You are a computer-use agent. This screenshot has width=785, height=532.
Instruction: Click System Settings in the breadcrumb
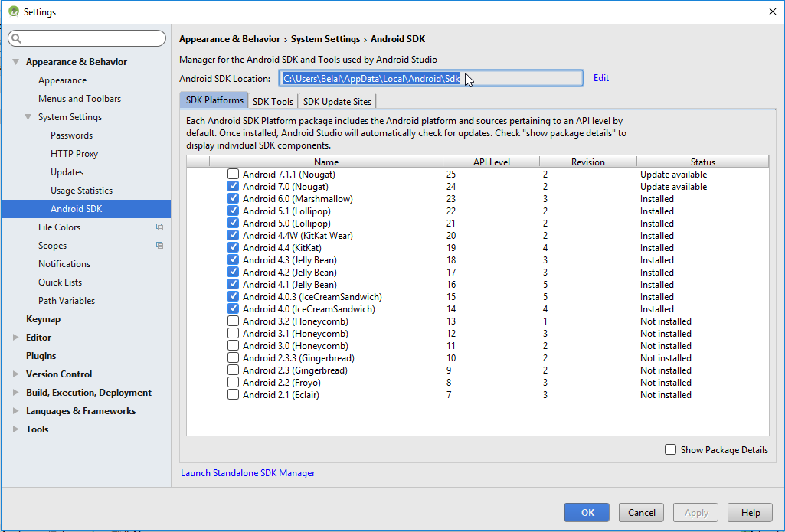[x=325, y=39]
